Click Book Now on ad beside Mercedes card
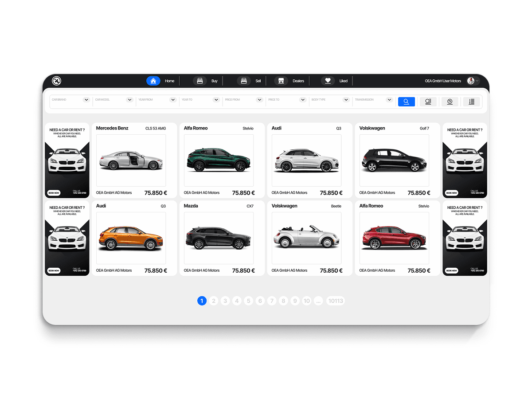 54,193
